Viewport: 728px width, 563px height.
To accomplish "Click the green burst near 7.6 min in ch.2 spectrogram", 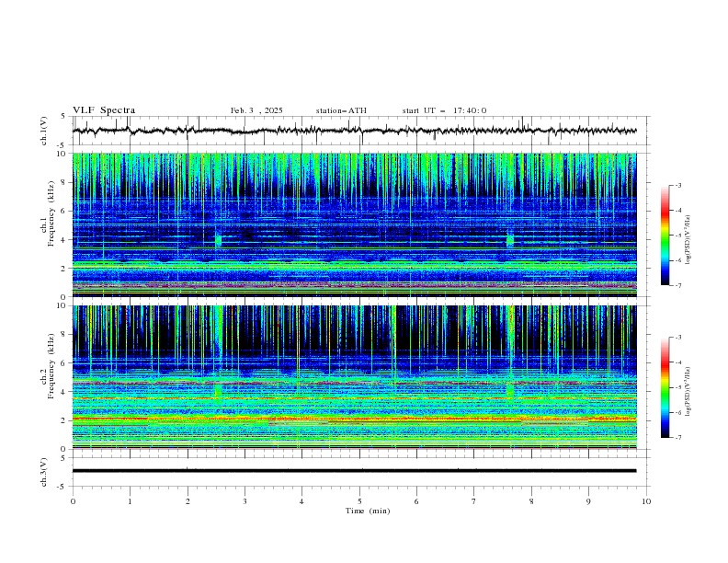I will (510, 390).
